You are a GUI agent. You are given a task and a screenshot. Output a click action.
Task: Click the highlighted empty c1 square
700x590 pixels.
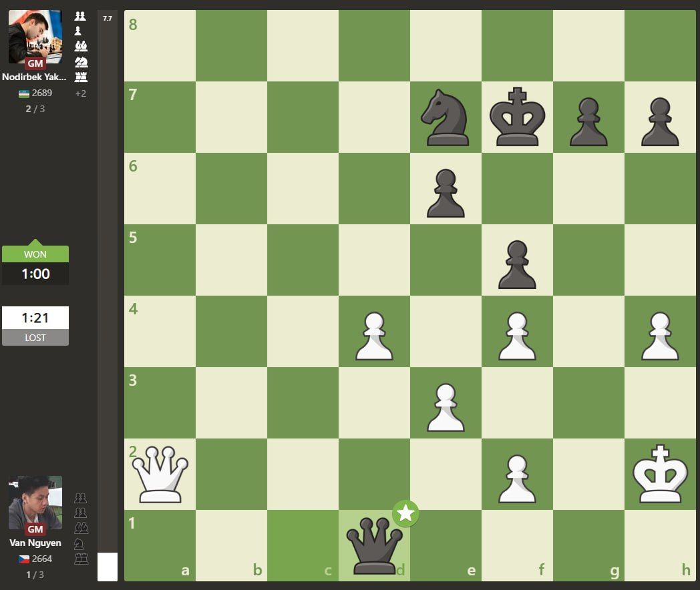(303, 546)
